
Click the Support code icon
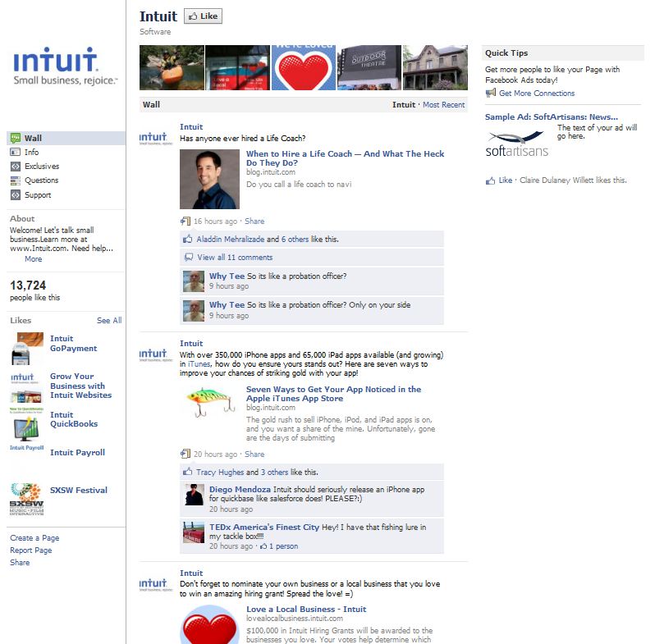(x=16, y=195)
